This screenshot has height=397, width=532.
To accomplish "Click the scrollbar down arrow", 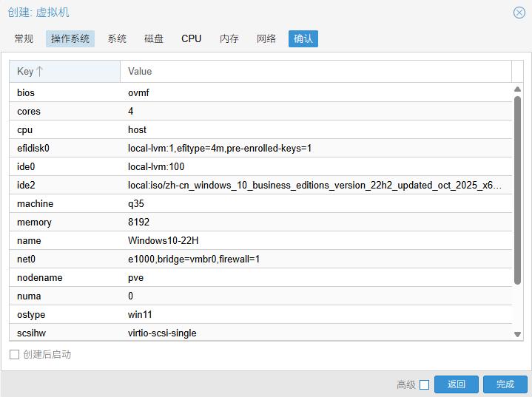I will 518,334.
